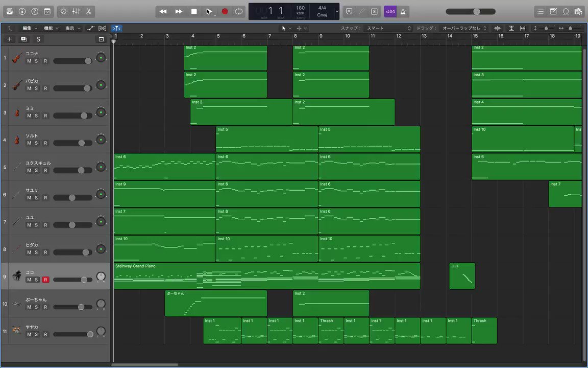Select the first Thrash drum region
Screen dimensions: 588x368
click(x=331, y=331)
